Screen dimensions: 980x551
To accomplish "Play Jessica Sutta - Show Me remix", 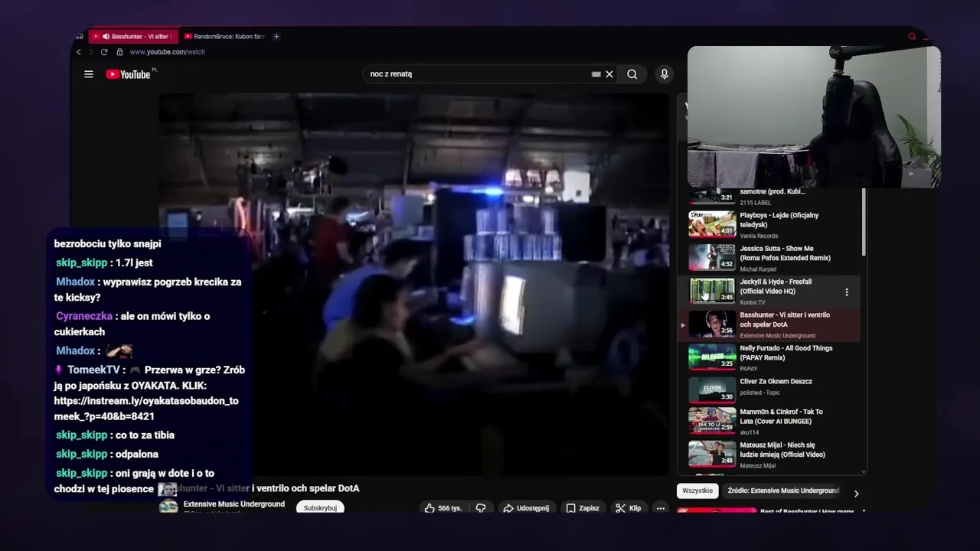I will pyautogui.click(x=773, y=258).
